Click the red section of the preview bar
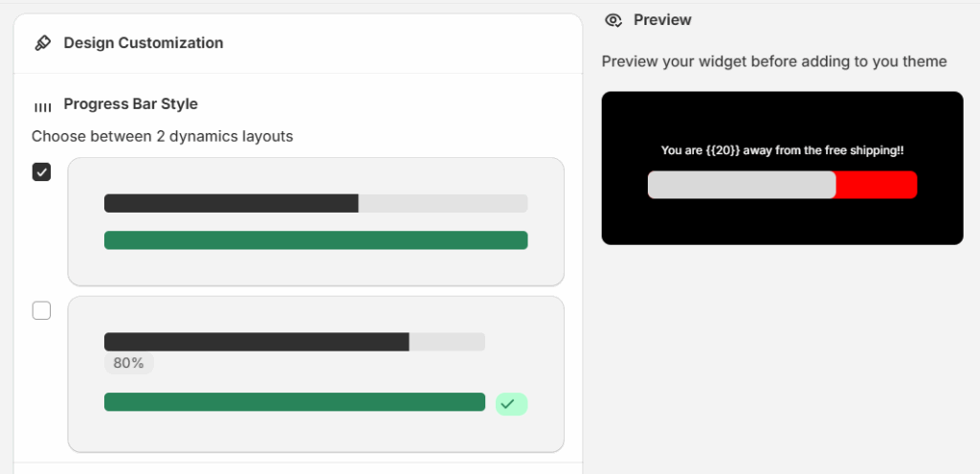This screenshot has width=980, height=474. click(876, 185)
